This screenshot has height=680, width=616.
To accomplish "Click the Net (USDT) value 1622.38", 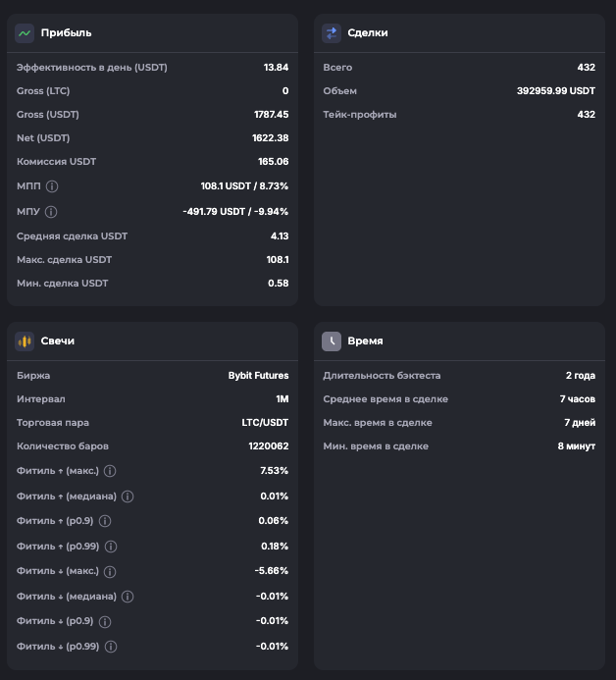I will click(270, 138).
